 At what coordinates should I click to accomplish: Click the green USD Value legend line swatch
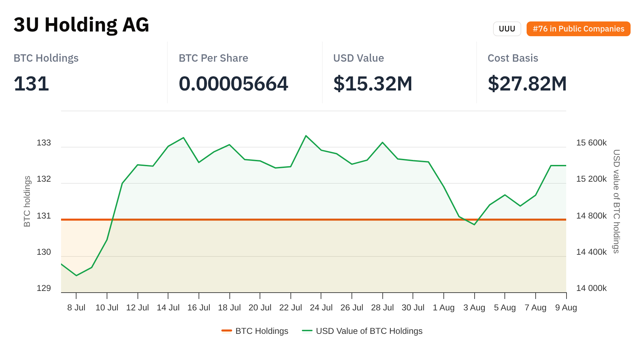307,331
